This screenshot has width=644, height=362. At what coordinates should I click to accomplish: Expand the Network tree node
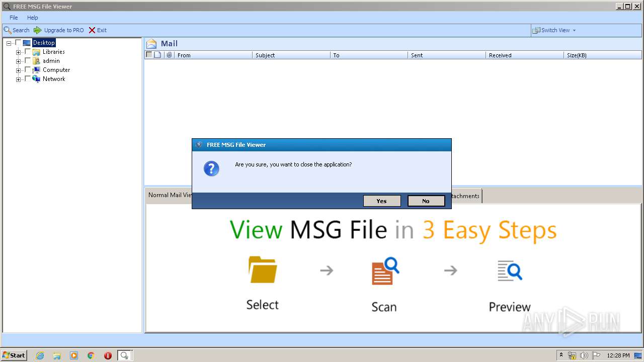pos(18,79)
